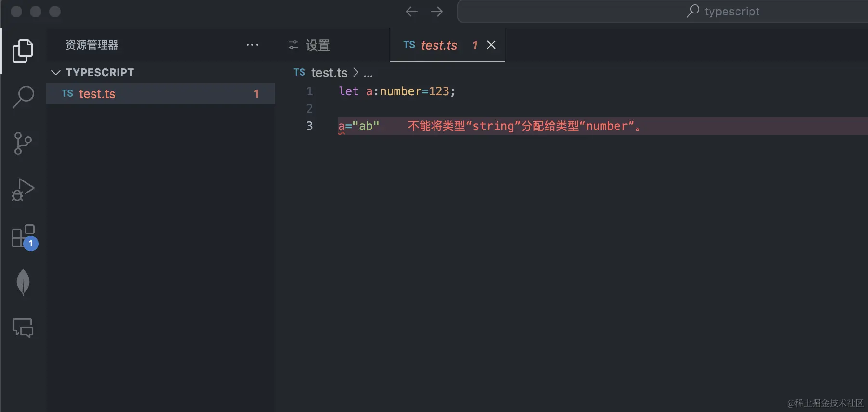This screenshot has height=412, width=868.
Task: Open the chat panel icon in sidebar
Action: (23, 328)
